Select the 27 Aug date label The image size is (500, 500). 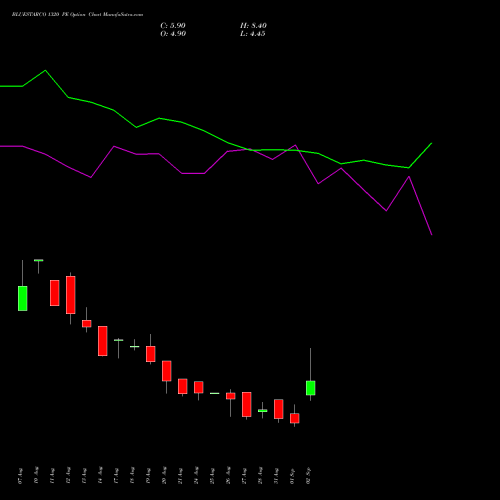244,476
